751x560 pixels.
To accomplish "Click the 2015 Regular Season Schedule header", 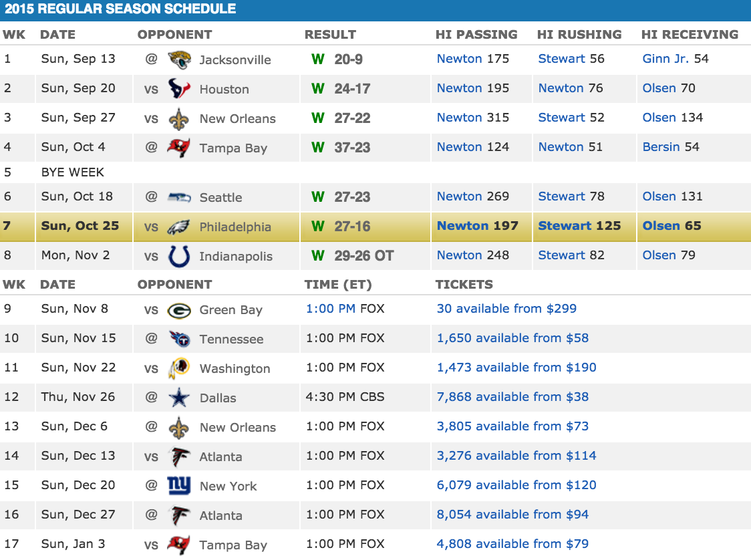I will pos(120,9).
